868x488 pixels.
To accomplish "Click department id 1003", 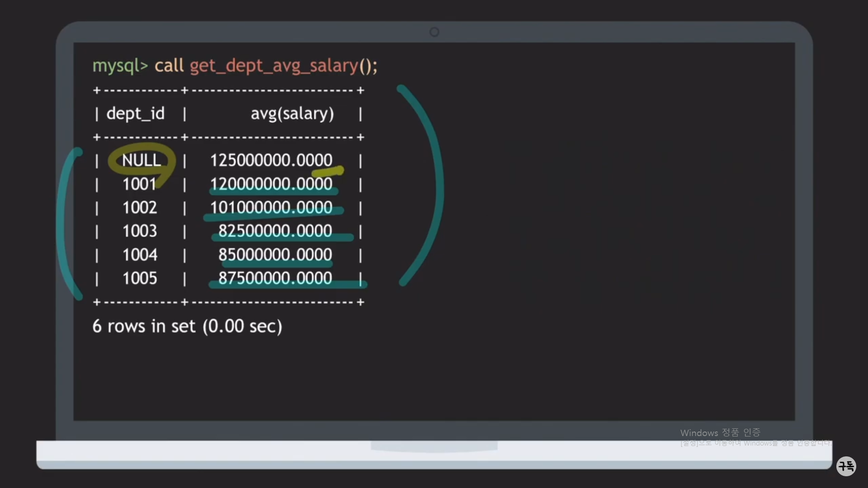I will pyautogui.click(x=139, y=231).
